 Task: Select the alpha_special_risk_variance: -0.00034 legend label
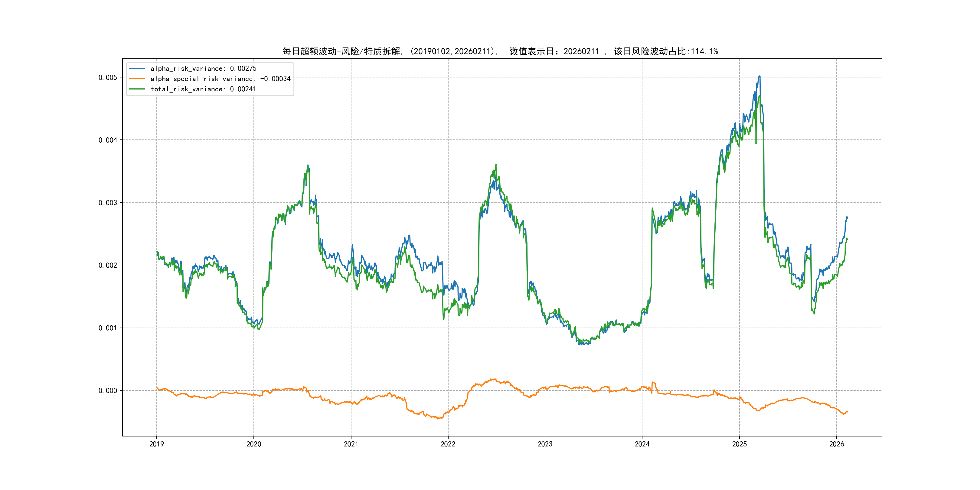click(220, 79)
